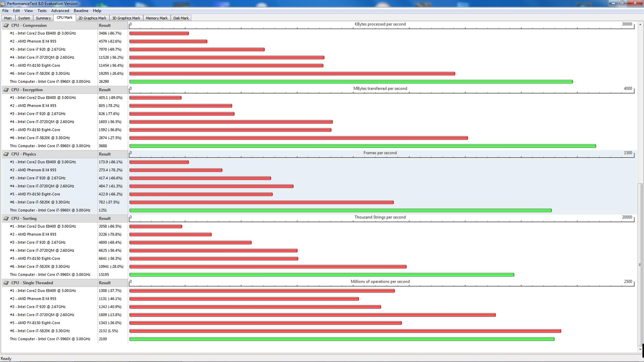644x362 pixels.
Task: Click green Encryption bar for This Computer
Action: [363, 146]
